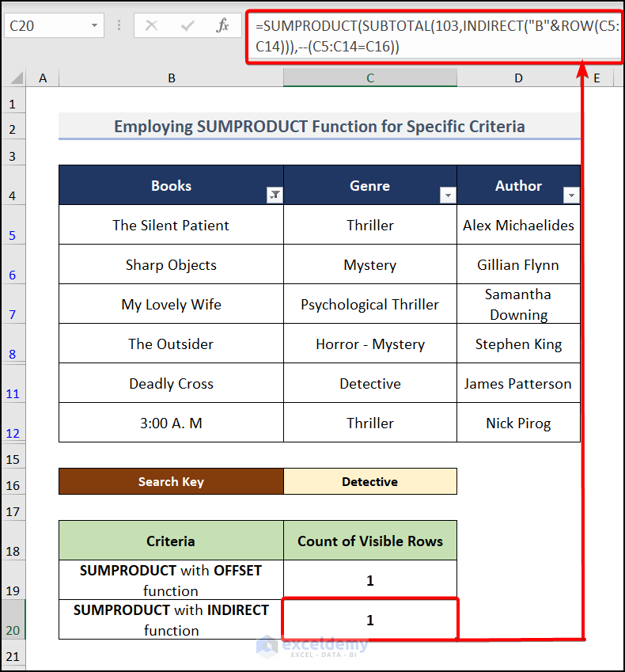Select author cell Stephen King
This screenshot has width=625, height=672.
(518, 344)
